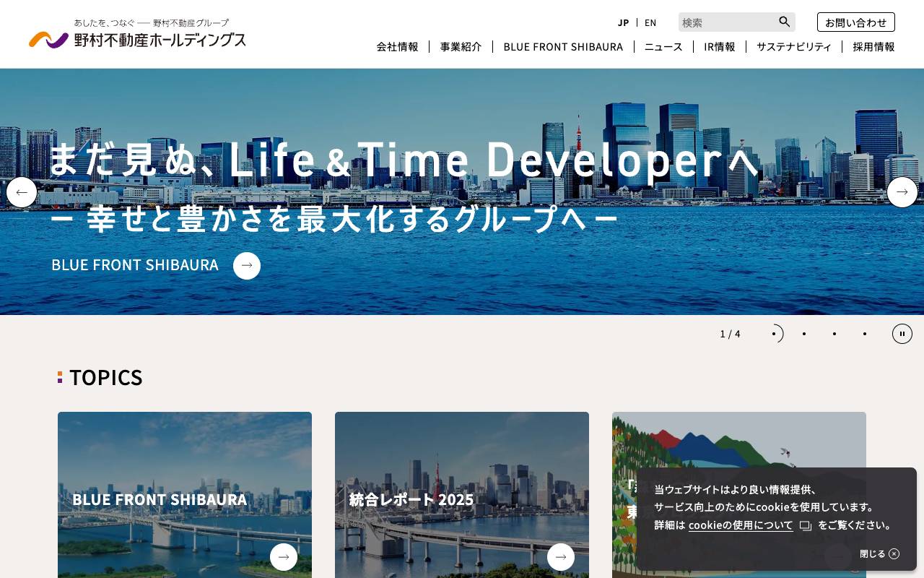
Task: Click the arrow on the BLUE FRONT SHIBAURA topic card
Action: pos(284,557)
